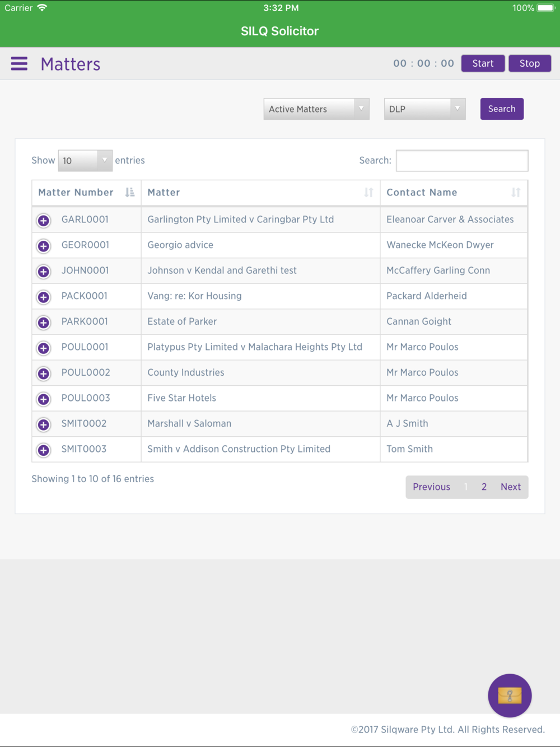Stop the timer

tap(530, 63)
